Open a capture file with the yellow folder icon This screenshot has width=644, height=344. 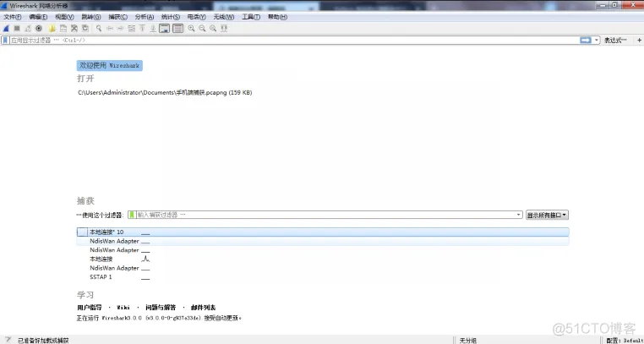(x=52, y=29)
